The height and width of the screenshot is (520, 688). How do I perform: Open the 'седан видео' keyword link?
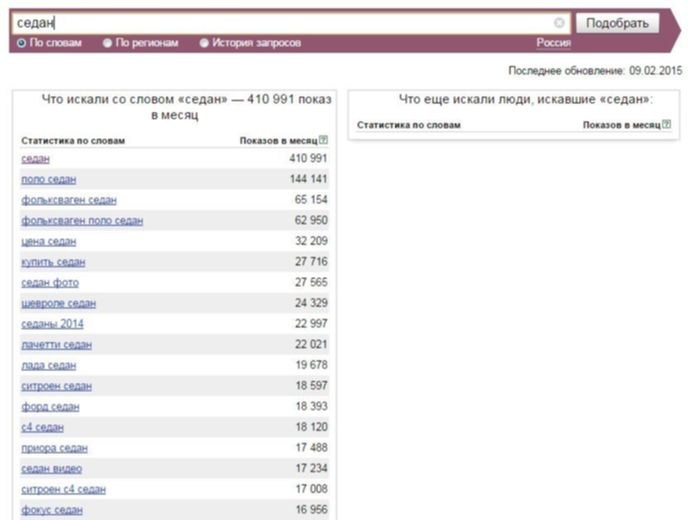coord(52,468)
